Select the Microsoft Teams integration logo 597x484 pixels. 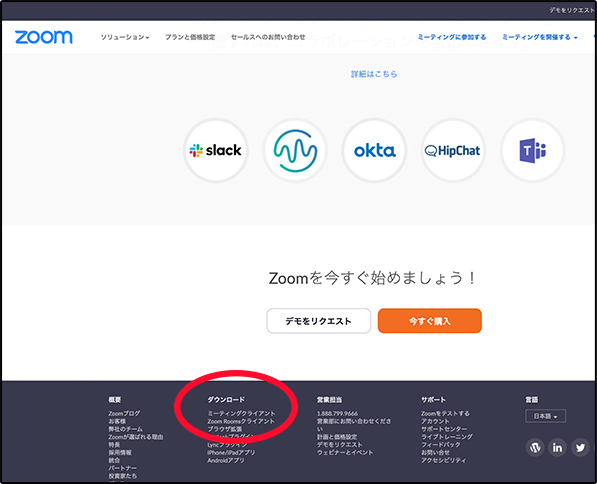click(x=532, y=150)
